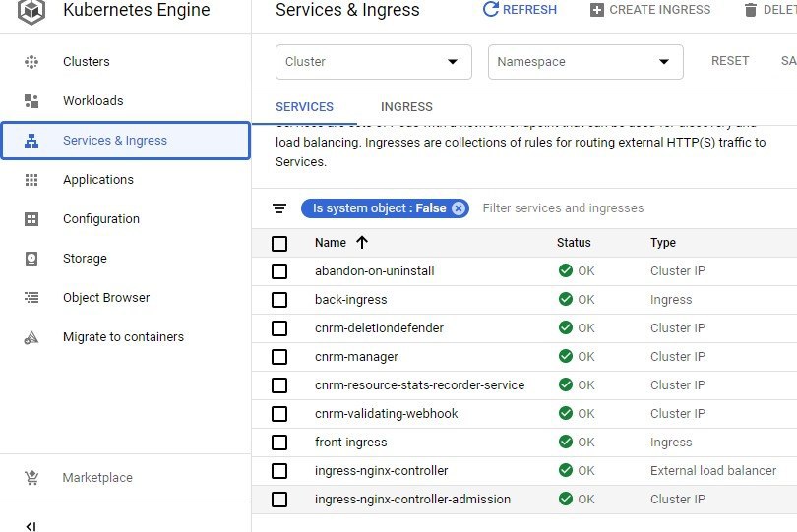Click the circular refresh arrow icon
The width and height of the screenshot is (797, 532).
point(491,9)
